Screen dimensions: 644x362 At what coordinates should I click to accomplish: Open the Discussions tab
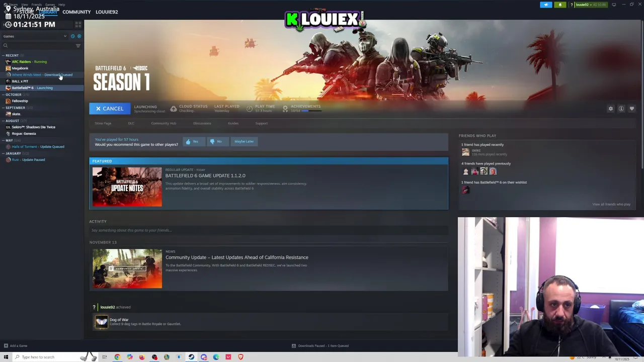pyautogui.click(x=202, y=123)
